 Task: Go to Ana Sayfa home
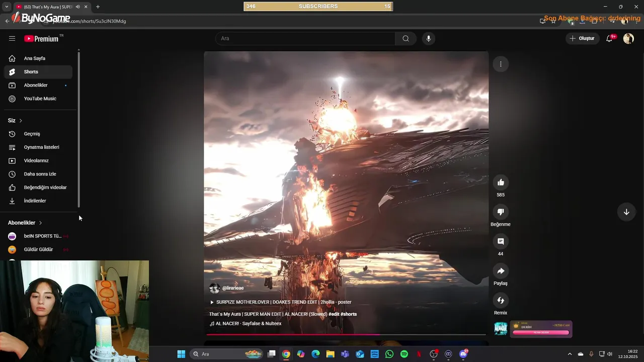[38, 58]
